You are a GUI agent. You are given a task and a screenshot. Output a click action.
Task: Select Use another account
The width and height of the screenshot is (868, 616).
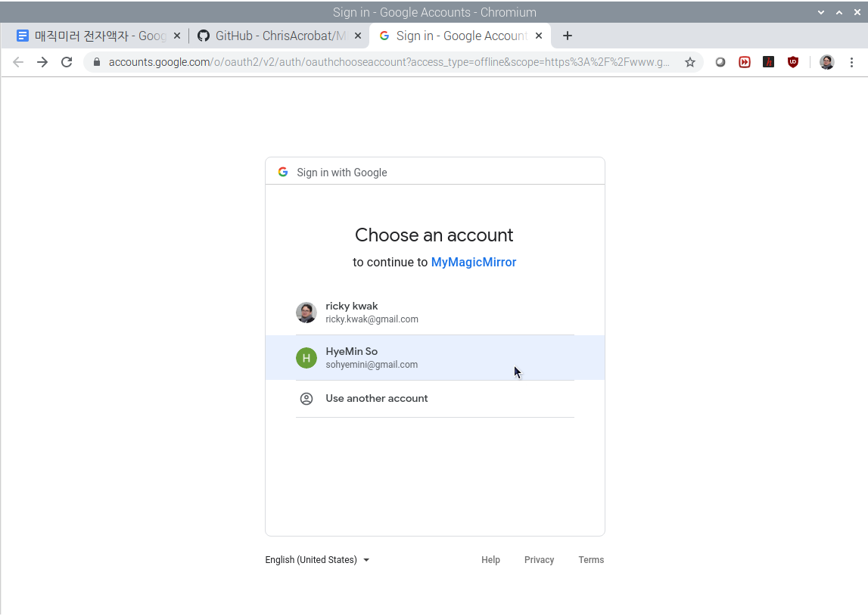[x=435, y=399]
